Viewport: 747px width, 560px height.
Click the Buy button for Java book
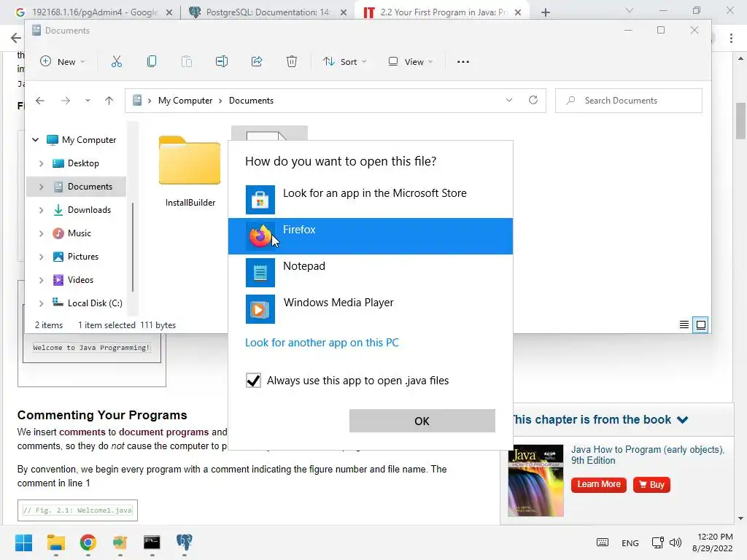[651, 484]
